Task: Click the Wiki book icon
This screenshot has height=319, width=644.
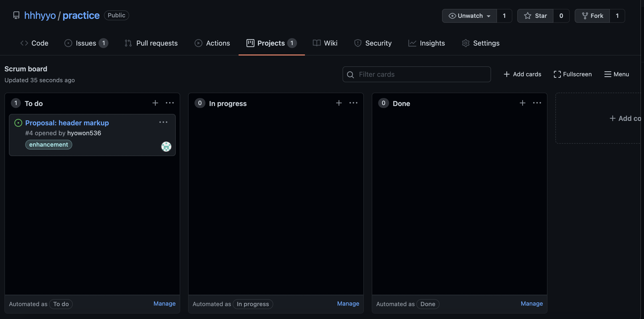Action: click(x=316, y=43)
